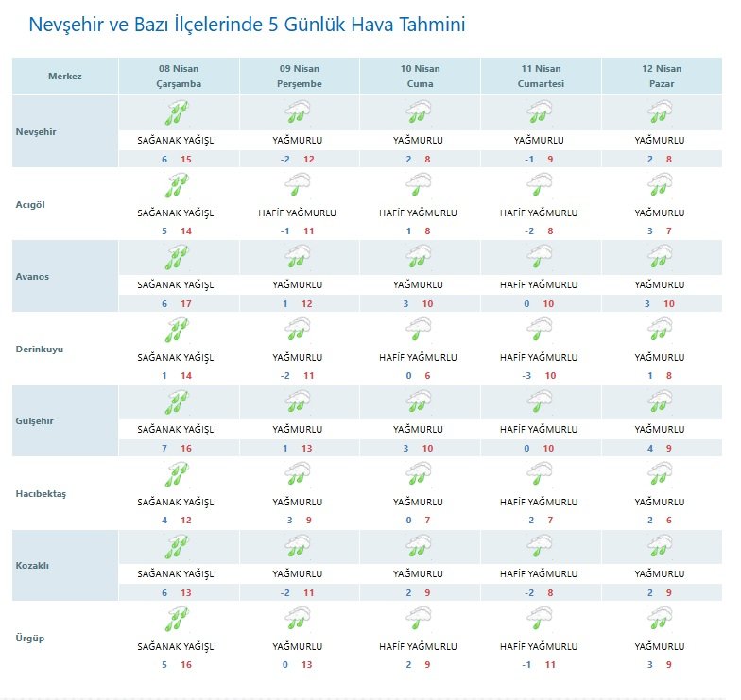The width and height of the screenshot is (741, 700).
Task: Click Gülşehir 12 Nisan rain icon
Action: click(x=660, y=403)
